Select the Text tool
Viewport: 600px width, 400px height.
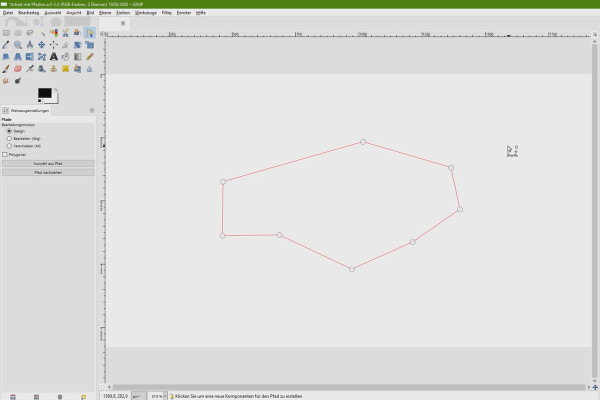(54, 57)
